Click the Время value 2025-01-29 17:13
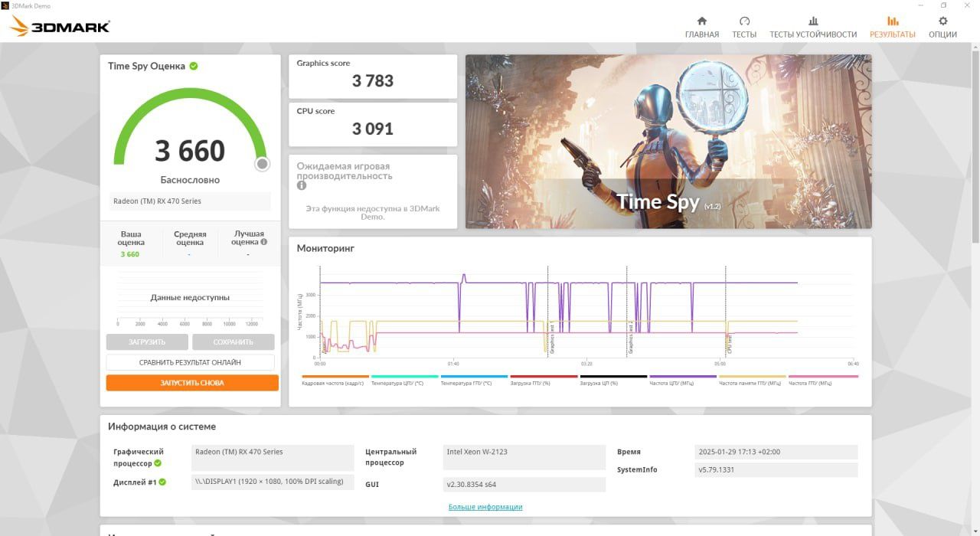The width and height of the screenshot is (980, 536). click(x=776, y=452)
